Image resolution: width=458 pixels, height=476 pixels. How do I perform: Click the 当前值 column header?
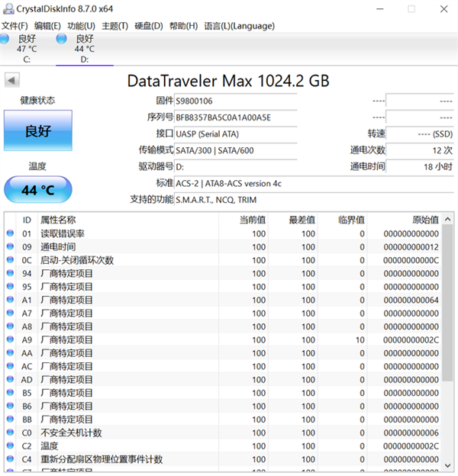coord(244,220)
